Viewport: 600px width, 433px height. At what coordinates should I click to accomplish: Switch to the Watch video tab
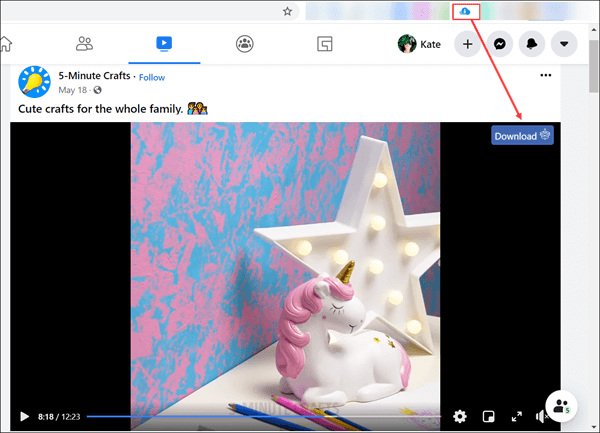click(164, 44)
